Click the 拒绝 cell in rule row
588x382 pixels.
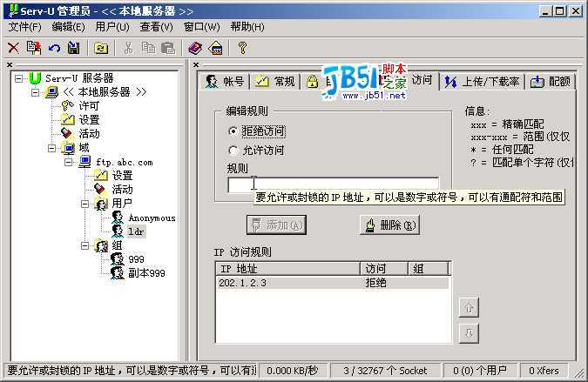point(375,283)
